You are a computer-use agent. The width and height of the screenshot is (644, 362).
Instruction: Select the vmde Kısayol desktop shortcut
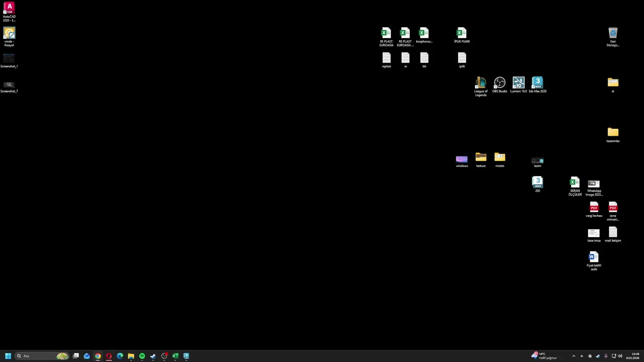tap(9, 37)
